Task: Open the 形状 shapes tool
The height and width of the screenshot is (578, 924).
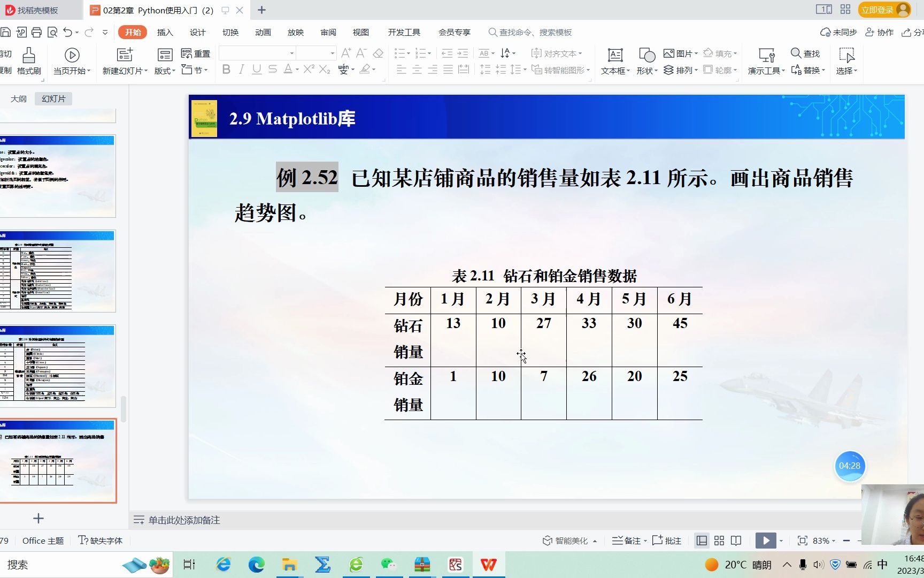Action: [645, 60]
